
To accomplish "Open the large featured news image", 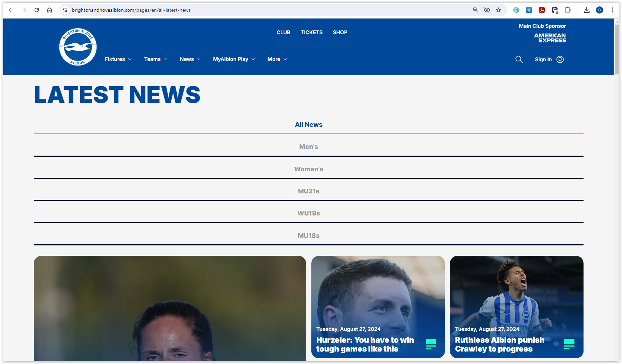I will click(170, 308).
